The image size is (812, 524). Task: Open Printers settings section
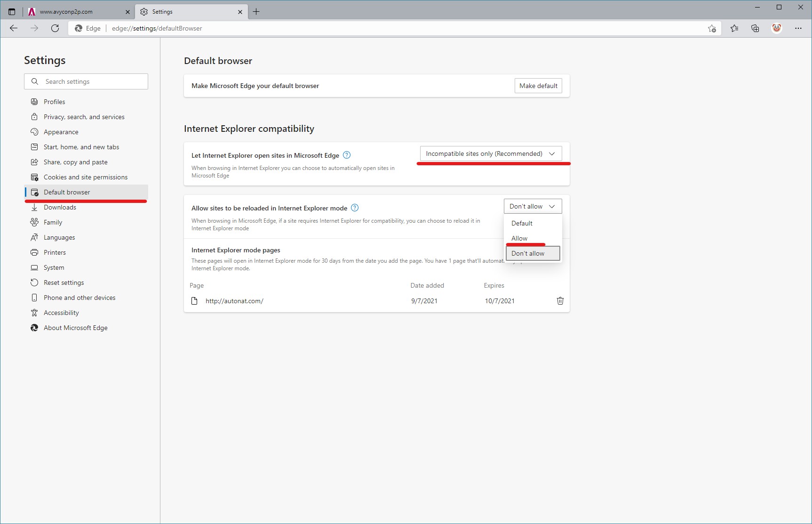pos(86,252)
